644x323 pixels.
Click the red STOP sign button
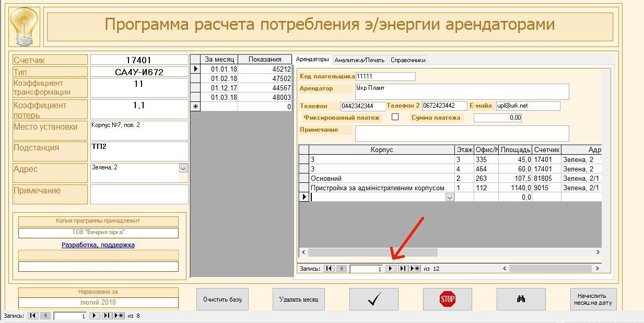448,299
